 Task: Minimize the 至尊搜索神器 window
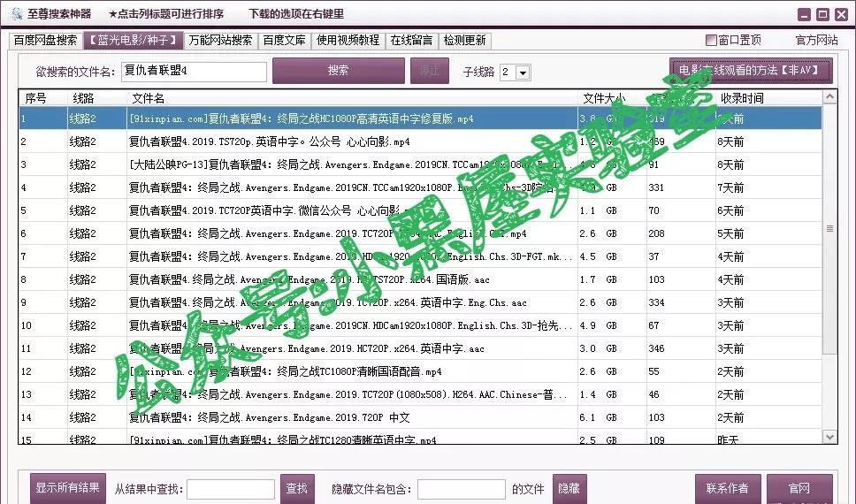(x=804, y=15)
